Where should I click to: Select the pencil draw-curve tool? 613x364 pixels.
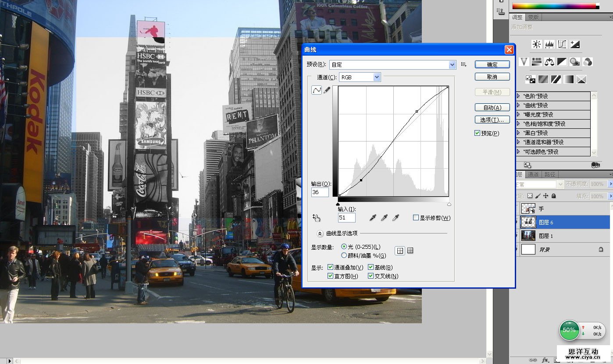pyautogui.click(x=327, y=90)
